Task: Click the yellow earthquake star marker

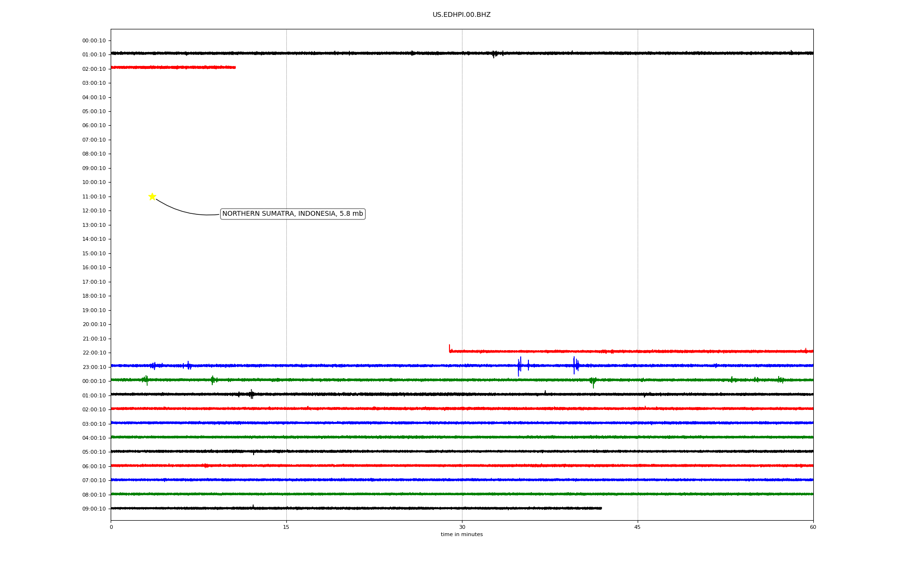Action: [152, 197]
